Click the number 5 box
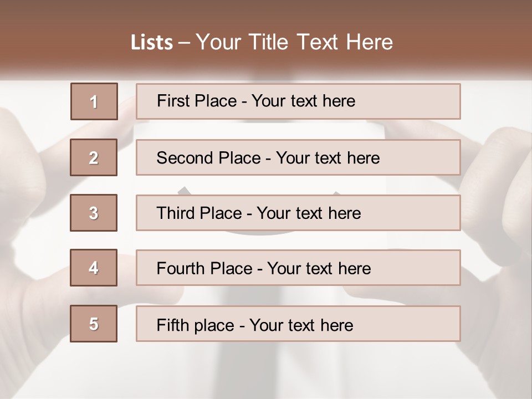The width and height of the screenshot is (532, 399). [x=94, y=324]
